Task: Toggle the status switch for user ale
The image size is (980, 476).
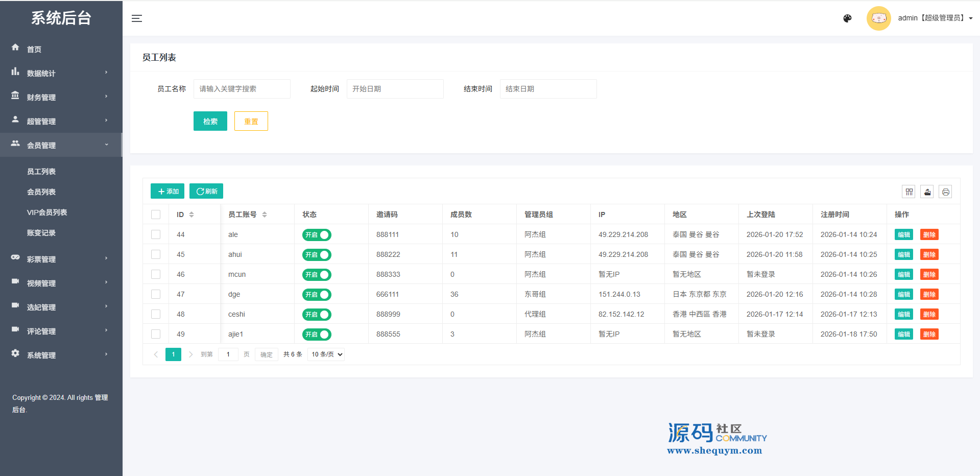Action: (317, 235)
